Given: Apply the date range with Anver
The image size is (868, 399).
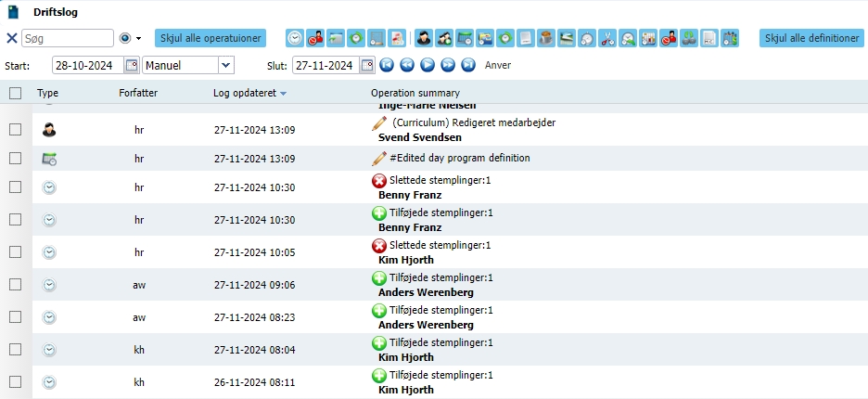Looking at the screenshot, I should pyautogui.click(x=498, y=65).
